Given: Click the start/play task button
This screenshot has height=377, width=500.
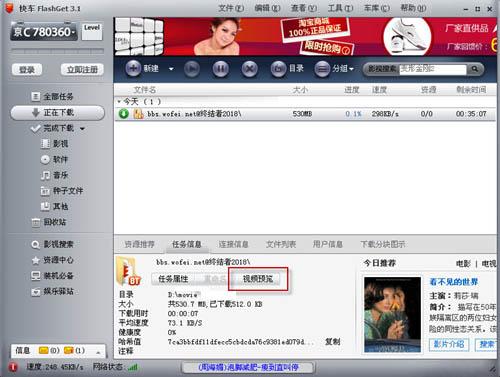Looking at the screenshot, I should tap(192, 69).
